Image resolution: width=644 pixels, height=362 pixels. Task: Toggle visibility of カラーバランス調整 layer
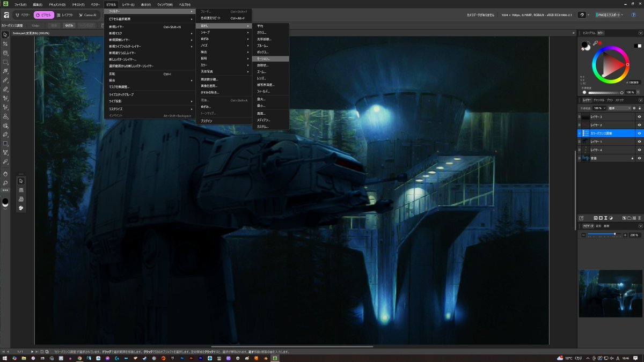coord(639,133)
